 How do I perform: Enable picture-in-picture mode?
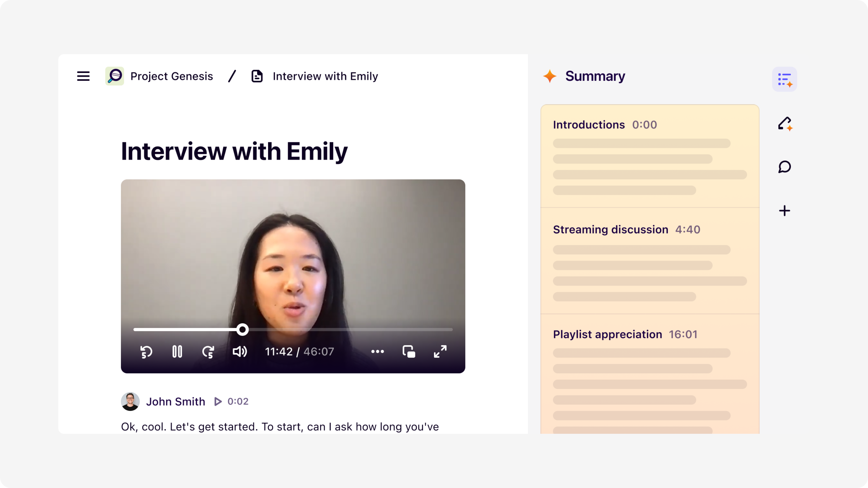coord(409,352)
